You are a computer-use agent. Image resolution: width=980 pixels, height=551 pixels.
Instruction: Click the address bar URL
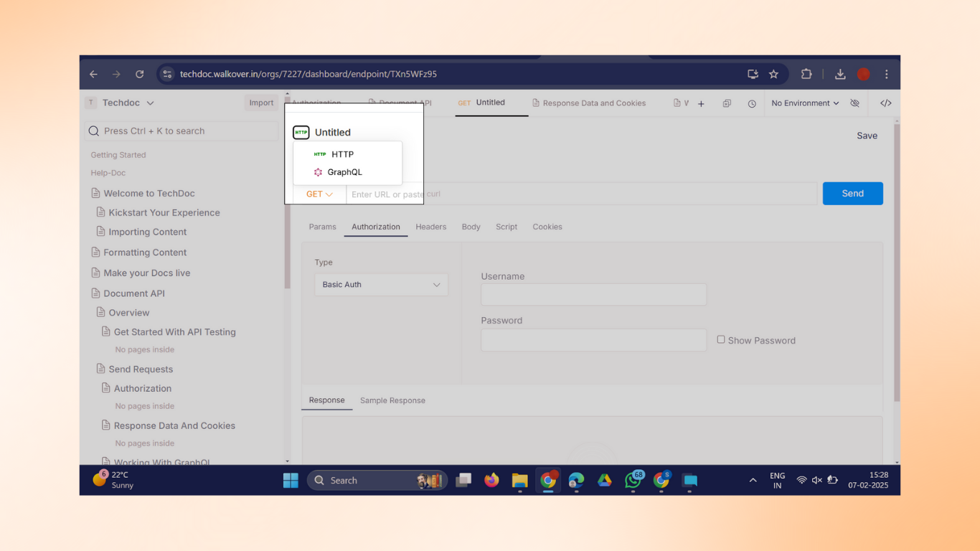click(308, 74)
